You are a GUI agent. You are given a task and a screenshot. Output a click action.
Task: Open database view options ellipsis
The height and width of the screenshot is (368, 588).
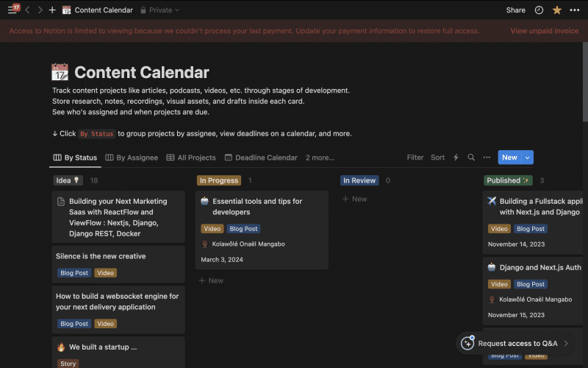487,158
